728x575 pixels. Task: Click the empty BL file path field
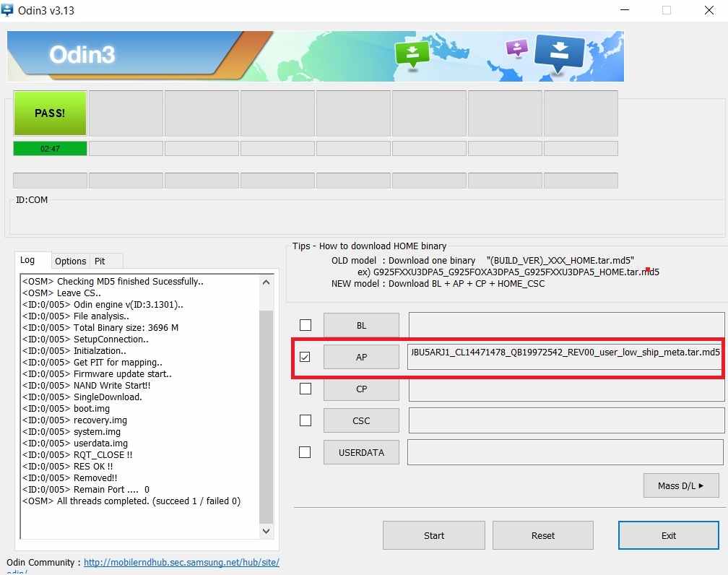click(566, 325)
